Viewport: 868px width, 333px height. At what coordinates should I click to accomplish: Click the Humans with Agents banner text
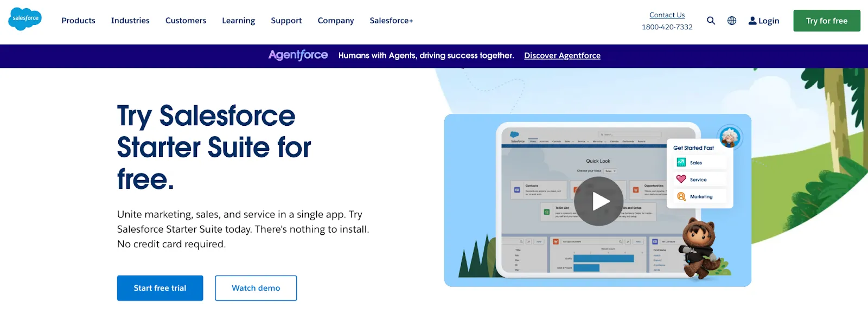coord(426,55)
